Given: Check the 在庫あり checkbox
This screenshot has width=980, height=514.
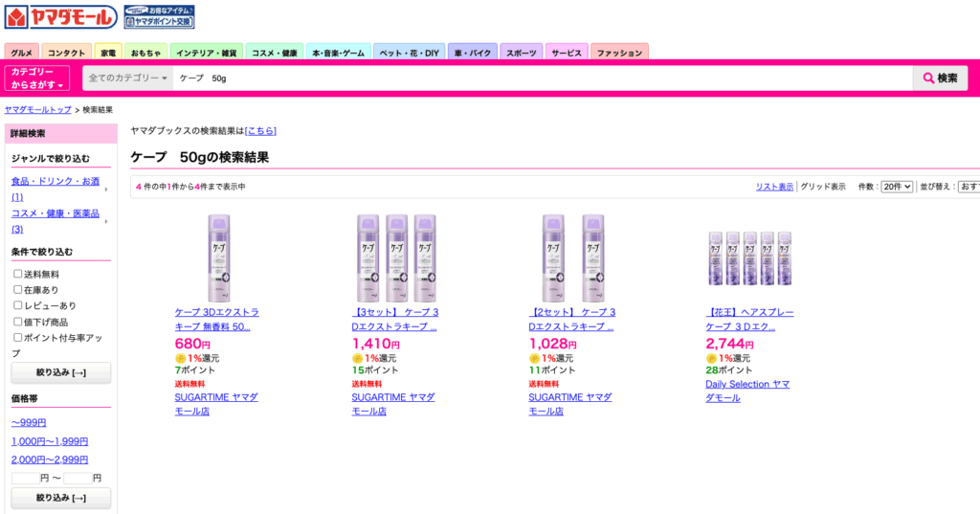Looking at the screenshot, I should point(17,289).
